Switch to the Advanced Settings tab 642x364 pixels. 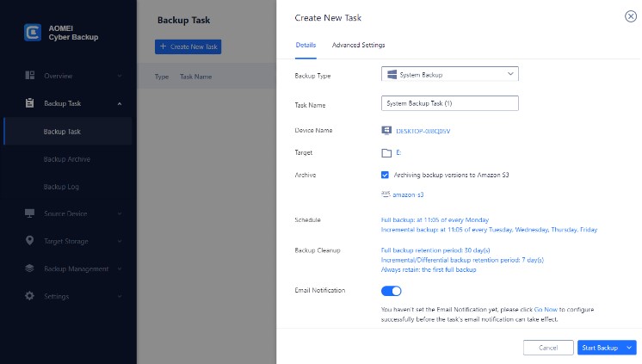(358, 45)
